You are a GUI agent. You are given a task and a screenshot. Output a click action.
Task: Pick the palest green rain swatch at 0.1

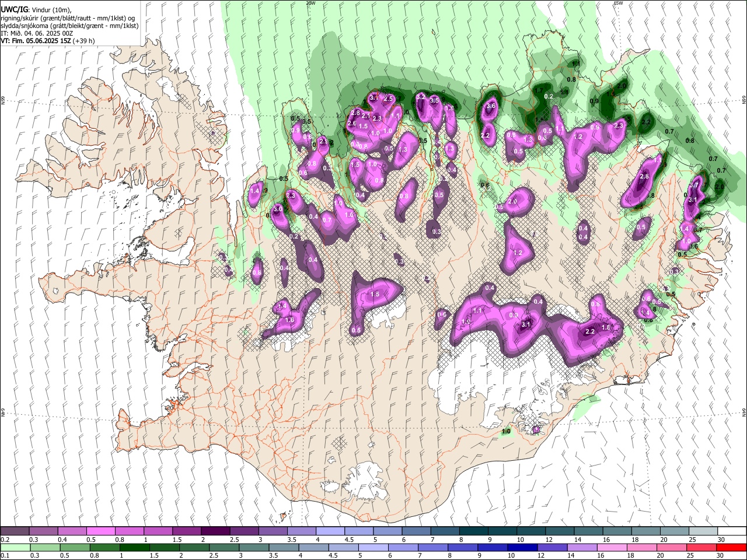click(x=15, y=547)
